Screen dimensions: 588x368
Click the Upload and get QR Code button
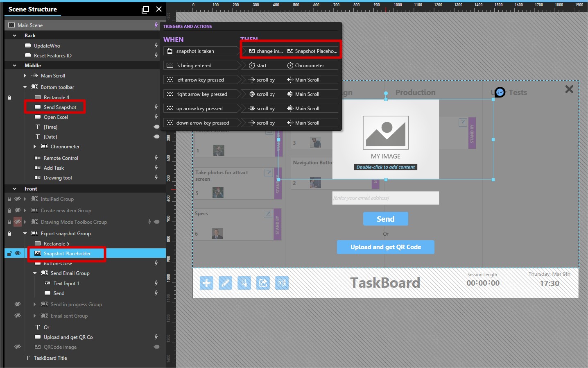(x=385, y=247)
